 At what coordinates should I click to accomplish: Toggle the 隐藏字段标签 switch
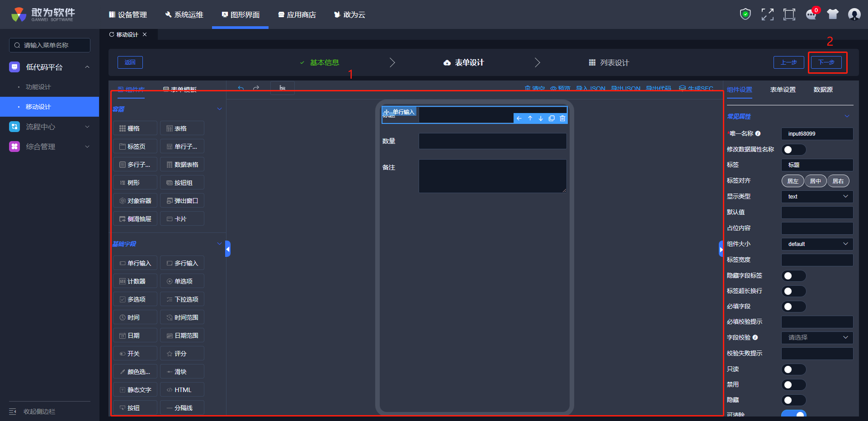click(x=793, y=276)
